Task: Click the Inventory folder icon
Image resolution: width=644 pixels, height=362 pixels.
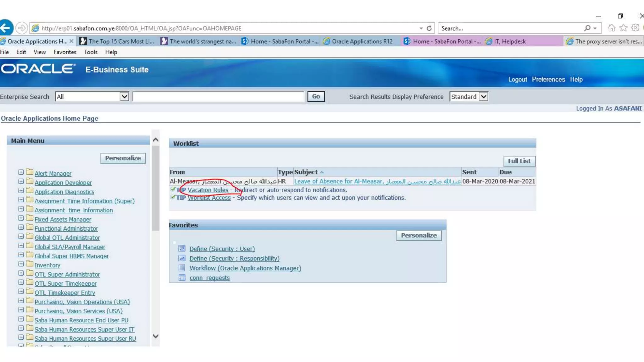Action: (30, 264)
